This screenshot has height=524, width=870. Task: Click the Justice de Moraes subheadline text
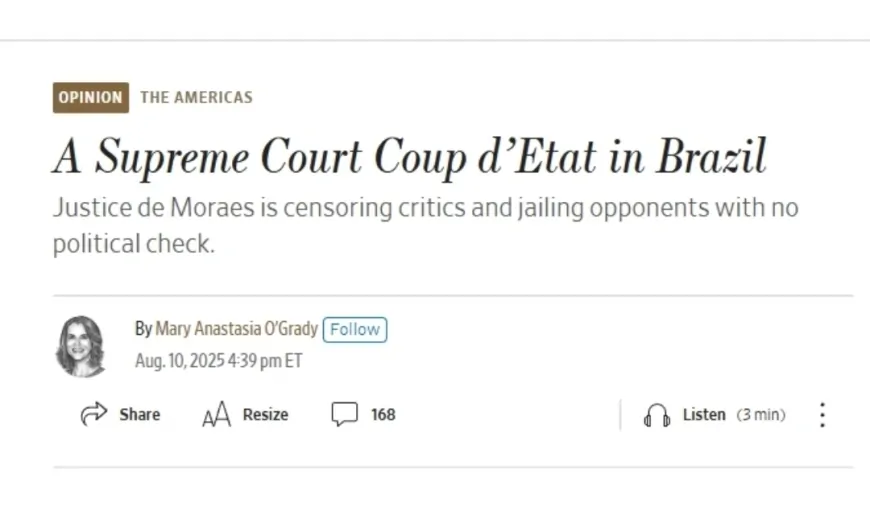425,225
